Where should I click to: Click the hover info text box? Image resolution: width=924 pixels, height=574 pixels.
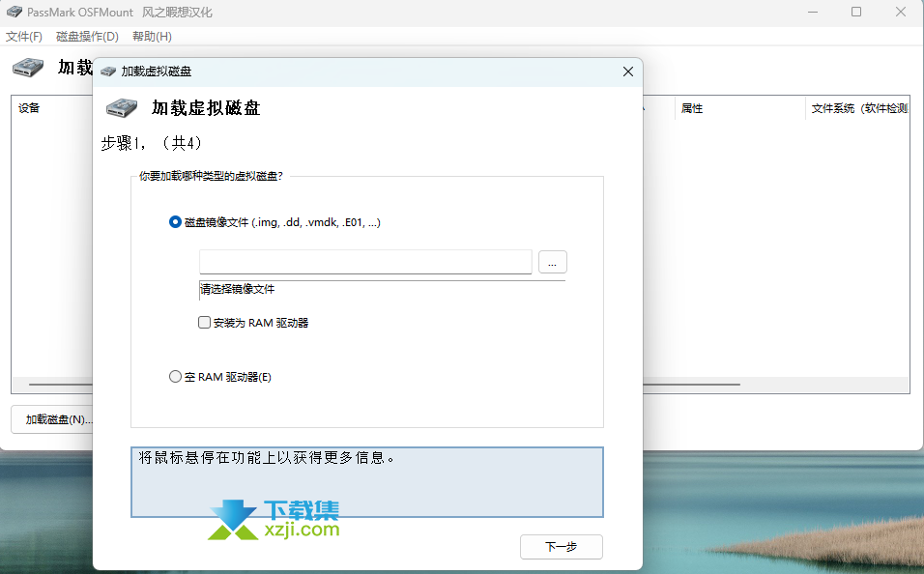(x=367, y=482)
